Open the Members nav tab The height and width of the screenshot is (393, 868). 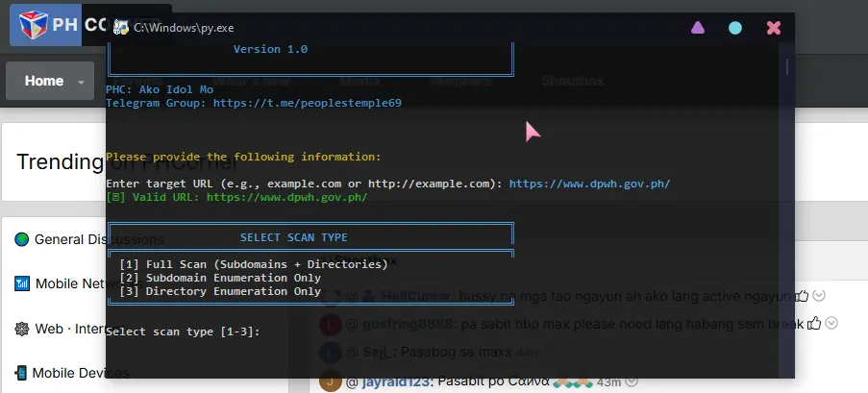pyautogui.click(x=460, y=82)
